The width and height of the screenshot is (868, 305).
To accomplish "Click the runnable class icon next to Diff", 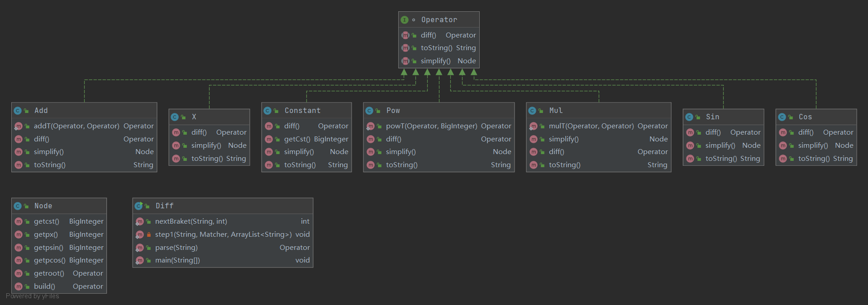I will tap(138, 206).
